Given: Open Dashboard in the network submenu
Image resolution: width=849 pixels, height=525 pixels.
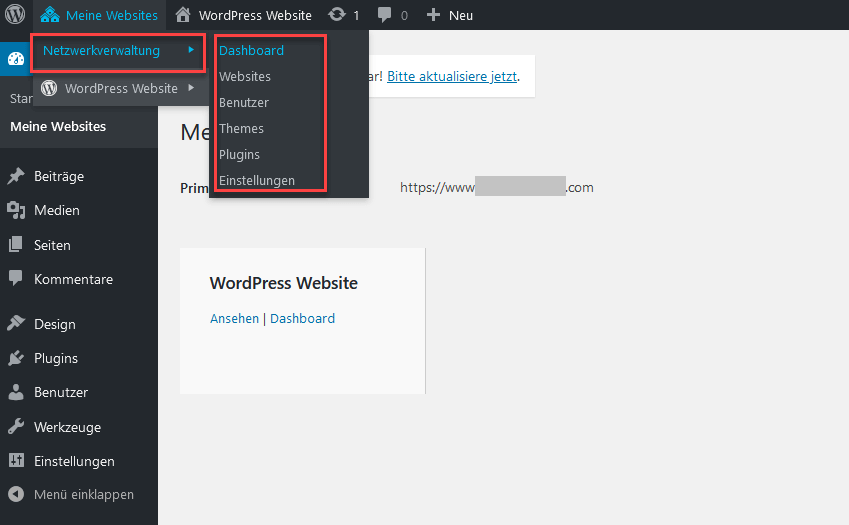Looking at the screenshot, I should pyautogui.click(x=251, y=50).
